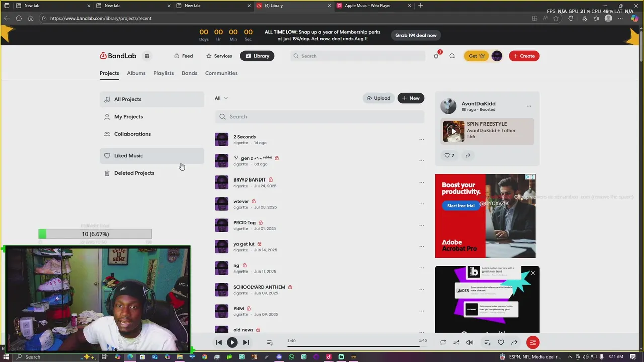Skip to previous track in player
644x362 pixels.
(219, 342)
